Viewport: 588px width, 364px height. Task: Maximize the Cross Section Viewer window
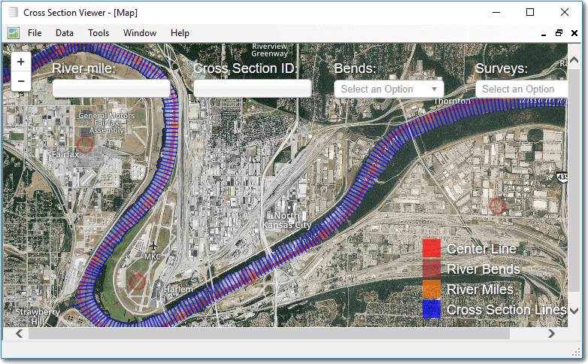(530, 12)
